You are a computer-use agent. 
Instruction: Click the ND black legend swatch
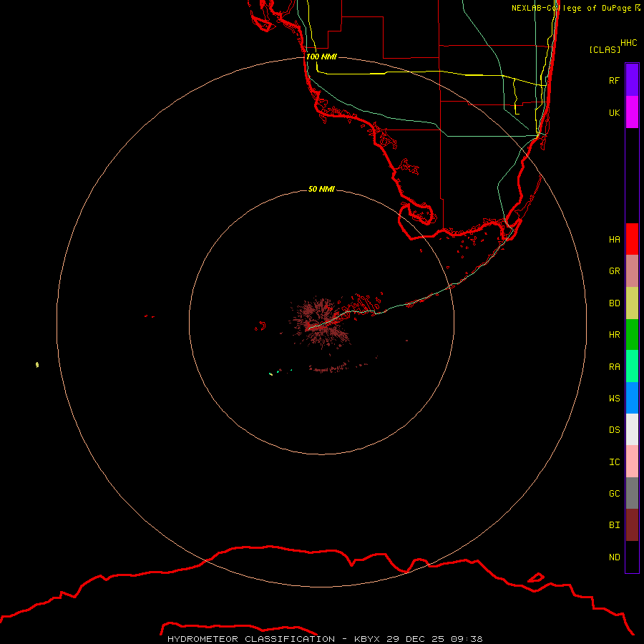[632, 557]
